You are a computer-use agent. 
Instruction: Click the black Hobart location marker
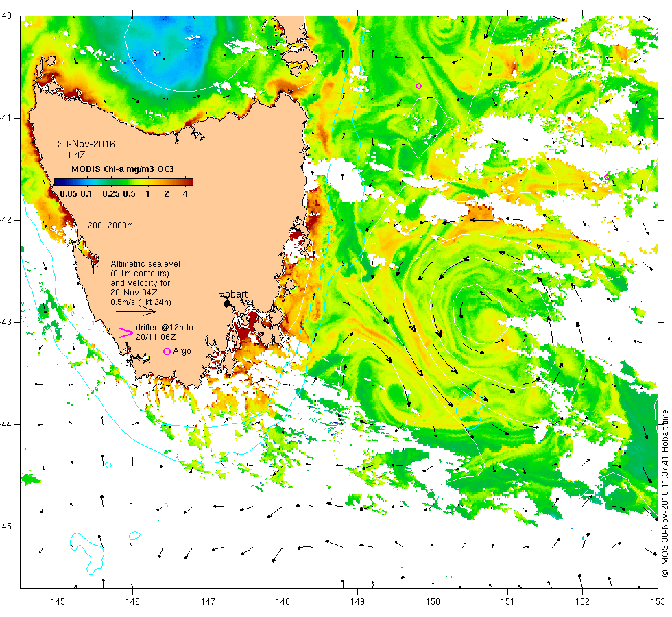coord(227,303)
